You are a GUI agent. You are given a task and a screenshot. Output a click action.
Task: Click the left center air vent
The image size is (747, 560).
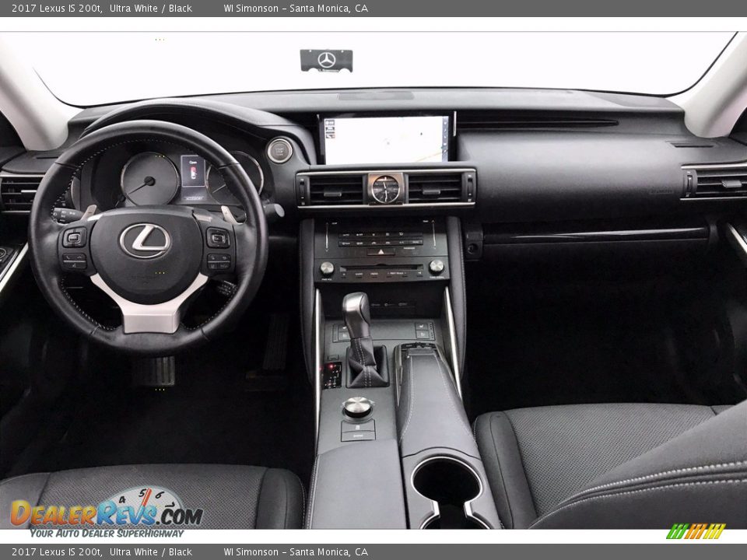tap(335, 191)
